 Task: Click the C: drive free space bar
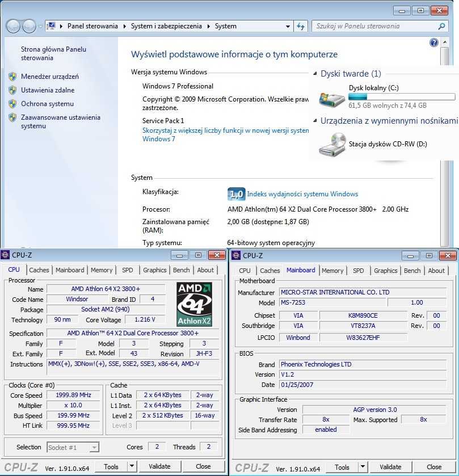(x=402, y=97)
